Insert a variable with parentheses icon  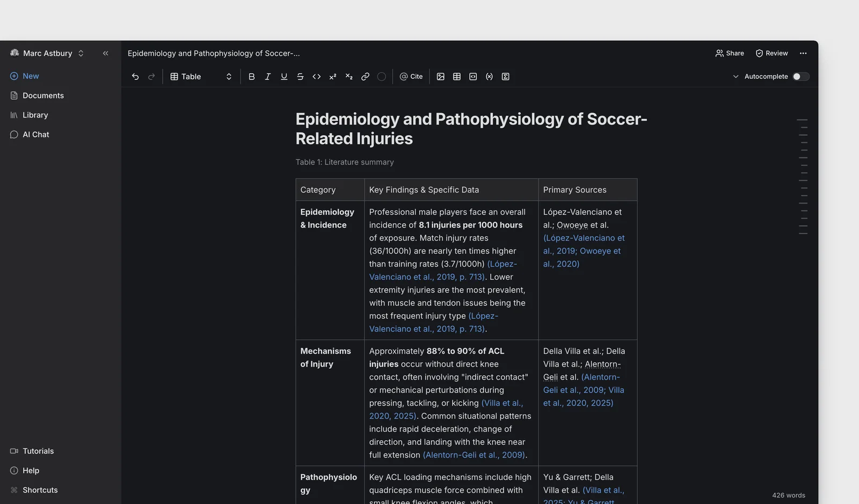(x=489, y=77)
